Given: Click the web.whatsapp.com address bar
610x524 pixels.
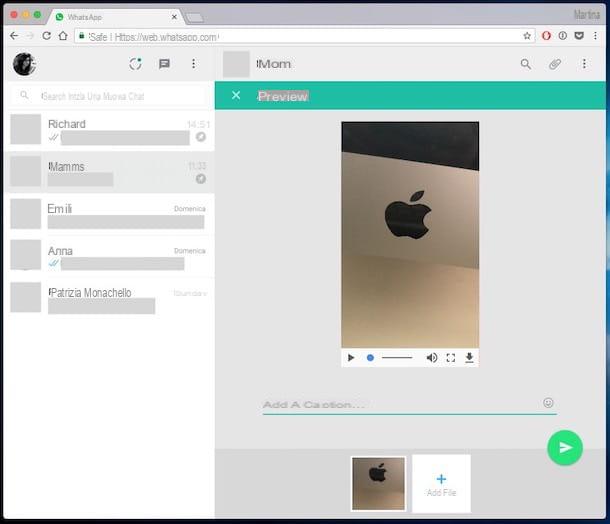Looking at the screenshot, I should pyautogui.click(x=303, y=37).
